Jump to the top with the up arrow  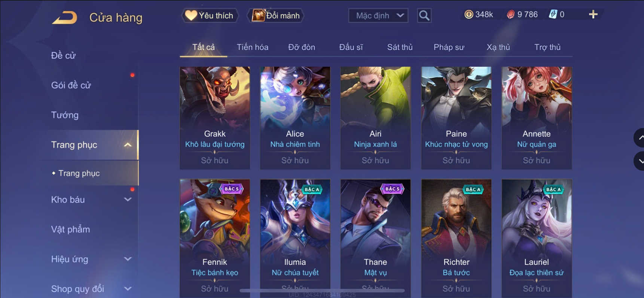pyautogui.click(x=640, y=138)
